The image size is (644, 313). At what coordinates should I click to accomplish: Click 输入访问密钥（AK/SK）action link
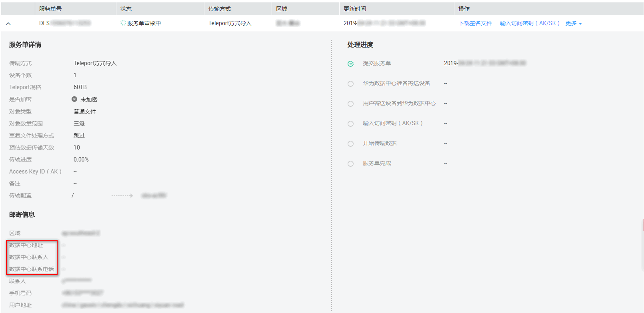pyautogui.click(x=530, y=23)
